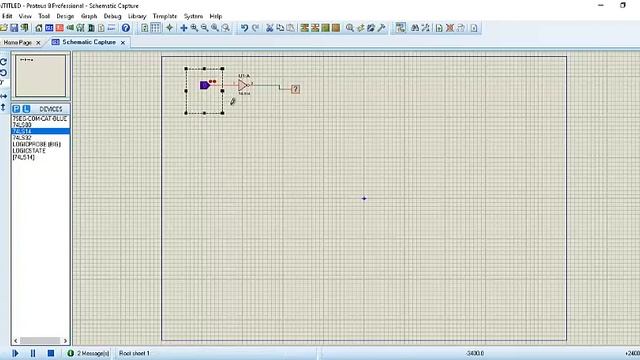Open the red PCB Layout toolbar icon
The image size is (640, 360).
60,28
